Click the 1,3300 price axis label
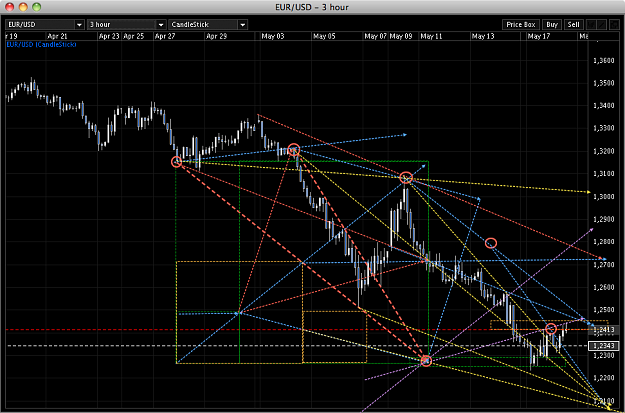 (602, 129)
